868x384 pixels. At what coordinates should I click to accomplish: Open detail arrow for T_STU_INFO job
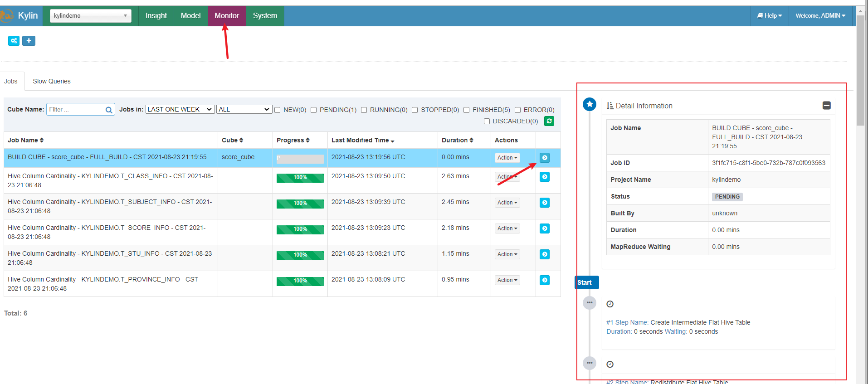click(545, 254)
